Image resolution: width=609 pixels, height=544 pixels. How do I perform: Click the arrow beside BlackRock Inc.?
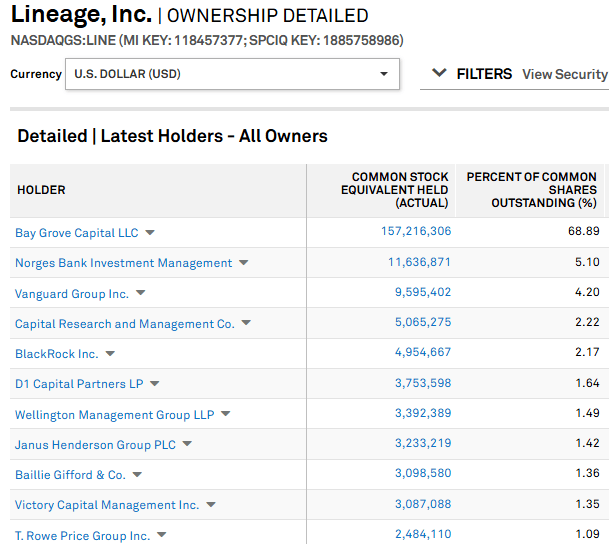tap(110, 353)
